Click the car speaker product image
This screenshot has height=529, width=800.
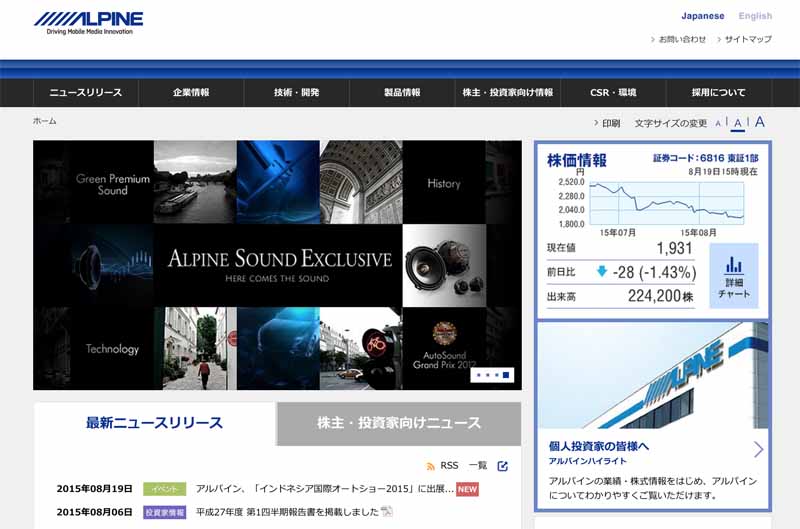[444, 265]
